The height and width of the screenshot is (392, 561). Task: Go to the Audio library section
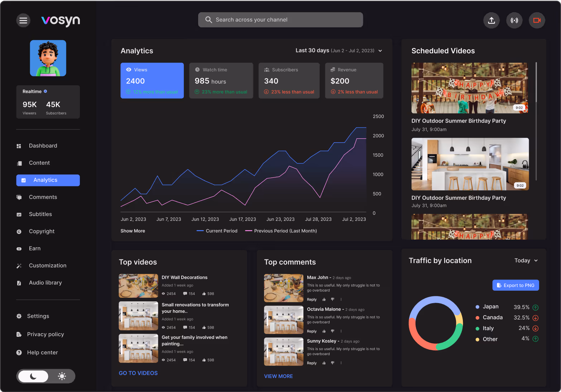pyautogui.click(x=45, y=283)
